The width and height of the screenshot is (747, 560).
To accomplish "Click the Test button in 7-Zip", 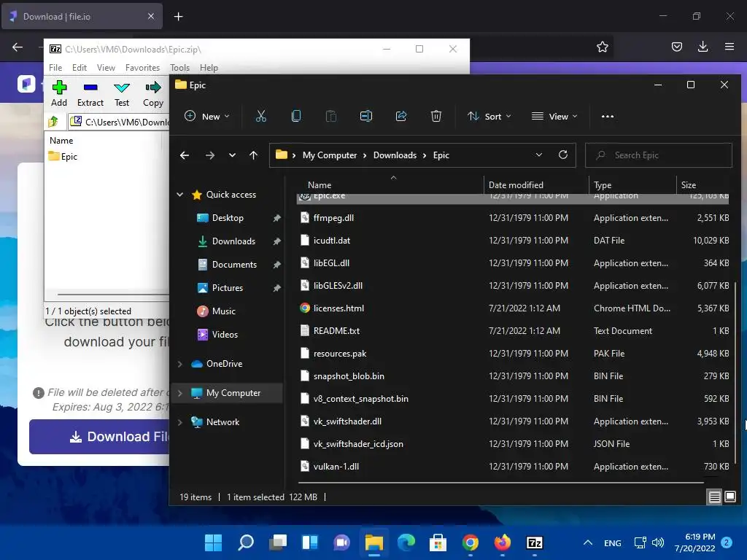I will pyautogui.click(x=122, y=94).
